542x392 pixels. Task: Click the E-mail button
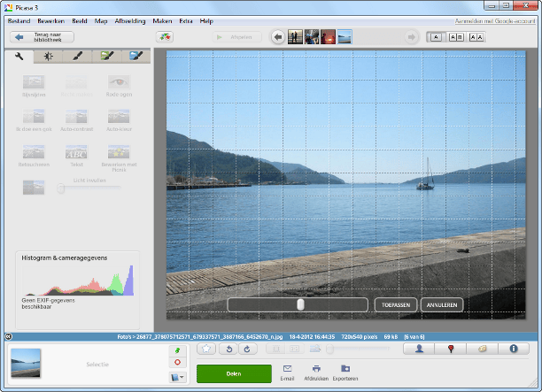(x=287, y=373)
